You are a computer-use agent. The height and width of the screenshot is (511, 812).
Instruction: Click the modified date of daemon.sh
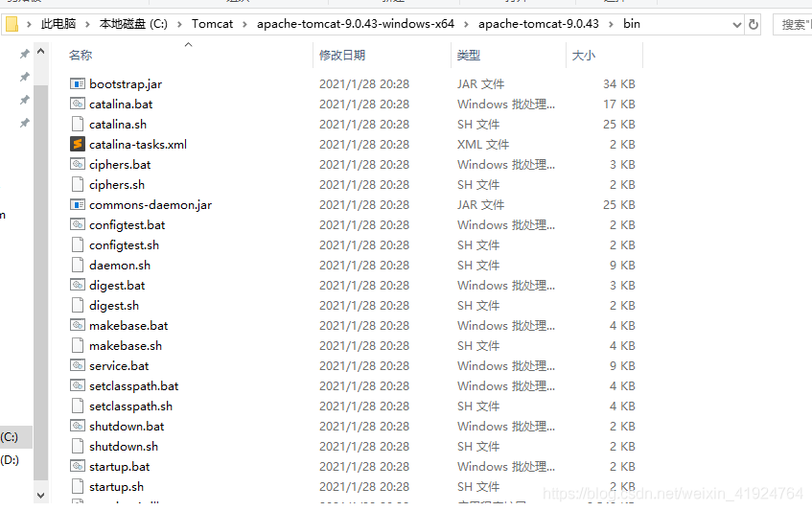pos(364,265)
